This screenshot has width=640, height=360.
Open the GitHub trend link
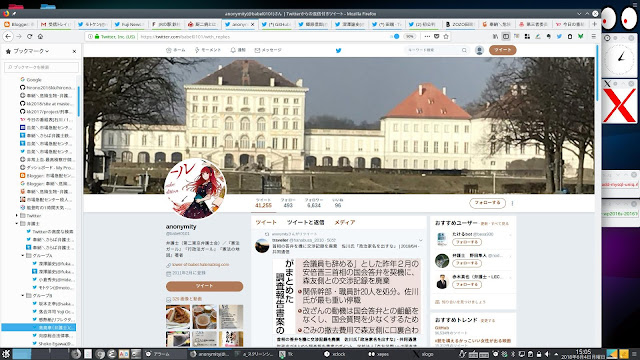(x=442, y=328)
